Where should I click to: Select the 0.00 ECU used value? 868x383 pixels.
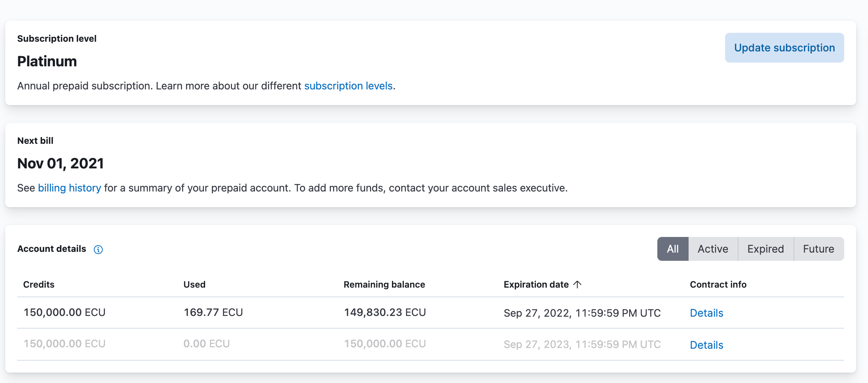207,344
